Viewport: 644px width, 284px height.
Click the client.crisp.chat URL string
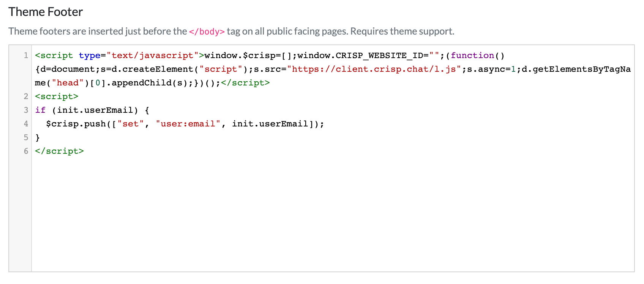pyautogui.click(x=374, y=69)
